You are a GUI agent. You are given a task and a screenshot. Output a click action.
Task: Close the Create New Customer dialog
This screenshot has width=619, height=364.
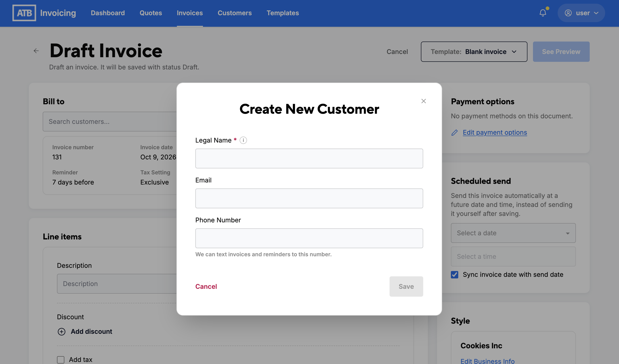point(423,101)
